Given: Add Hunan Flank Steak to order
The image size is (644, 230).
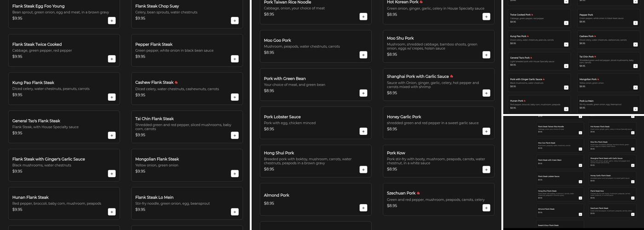Looking at the screenshot, I should (112, 212).
